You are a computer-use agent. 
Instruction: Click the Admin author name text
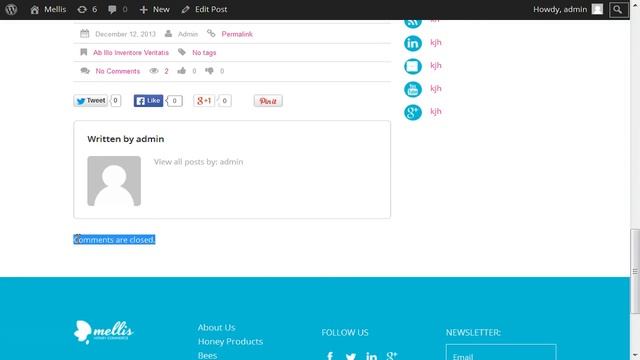(188, 34)
